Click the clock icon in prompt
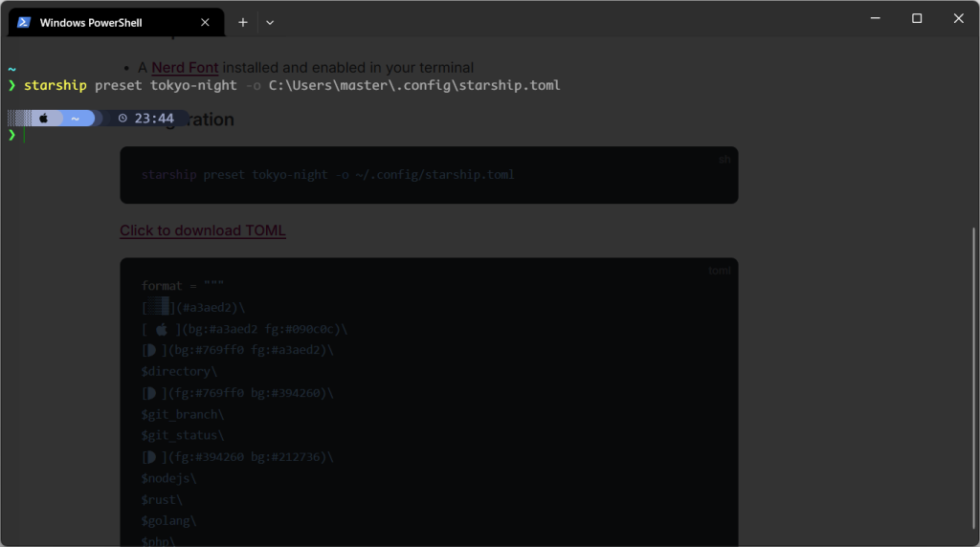 (x=122, y=118)
